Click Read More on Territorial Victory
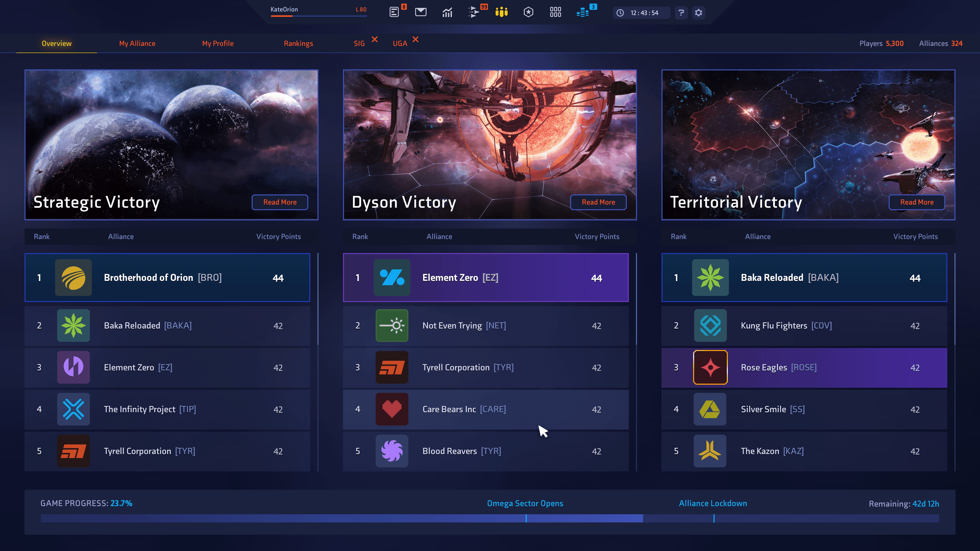The height and width of the screenshot is (551, 980). tap(917, 202)
